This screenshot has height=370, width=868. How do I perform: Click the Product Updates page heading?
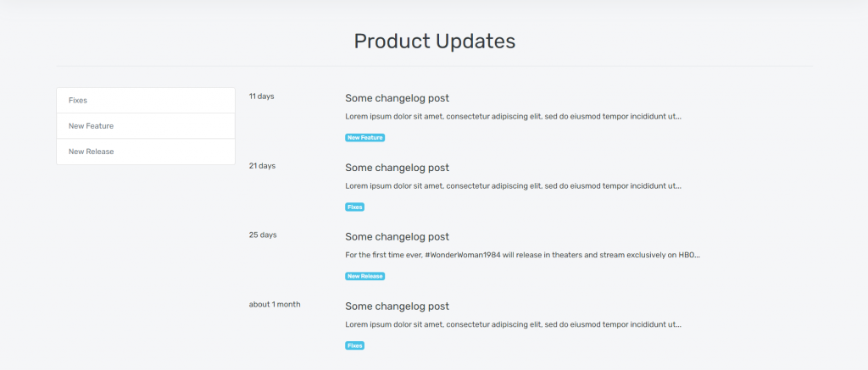click(435, 41)
